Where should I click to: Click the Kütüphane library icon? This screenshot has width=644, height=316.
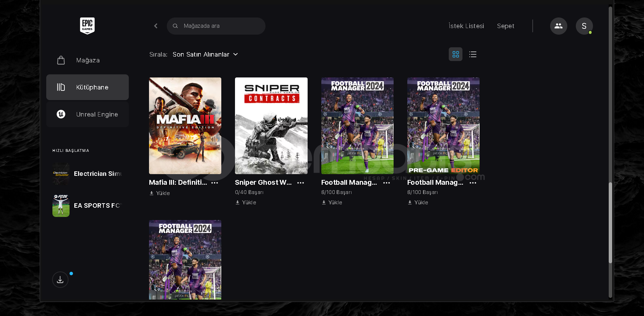pos(61,87)
